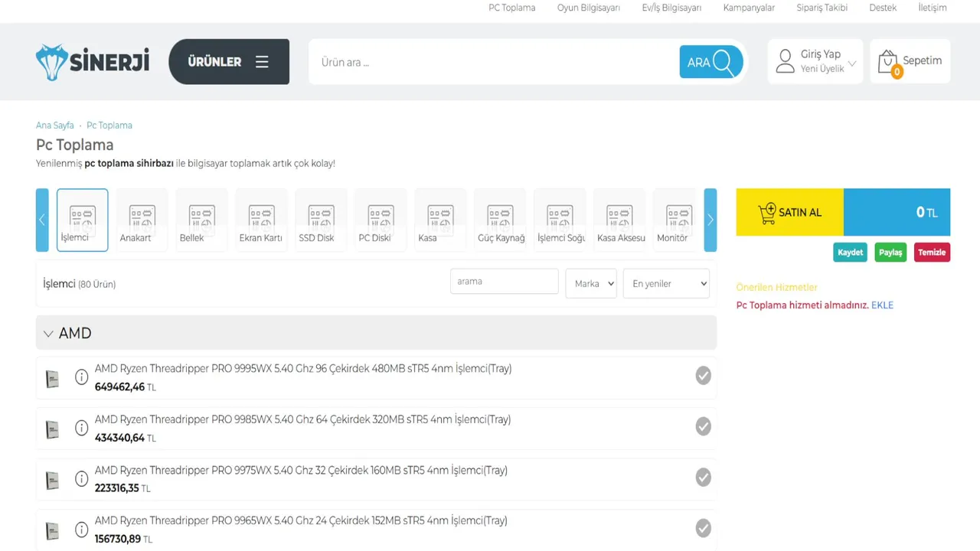Go to Ana Sayfa breadcrumb link
The width and height of the screenshot is (980, 551).
55,126
